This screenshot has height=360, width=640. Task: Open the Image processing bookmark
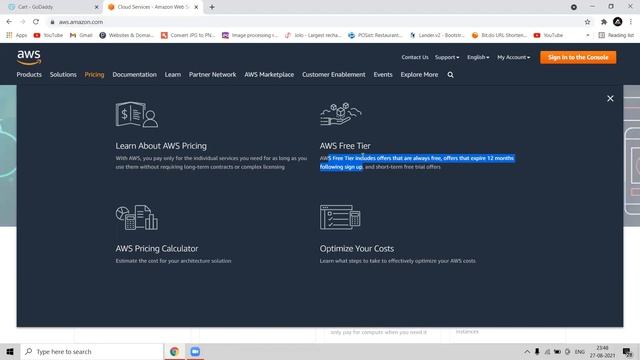tap(250, 35)
